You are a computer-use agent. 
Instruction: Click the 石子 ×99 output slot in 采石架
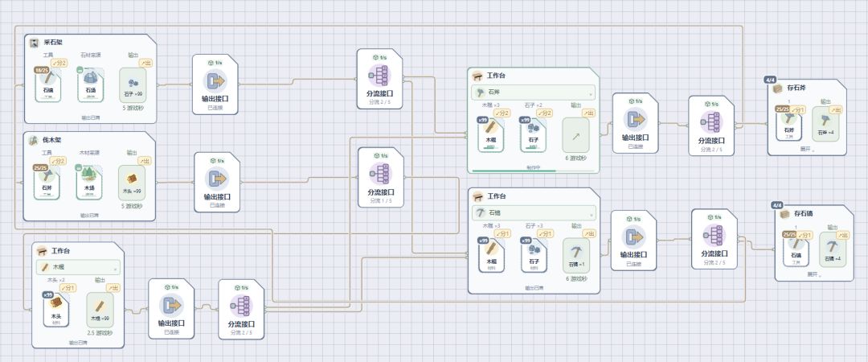[x=133, y=84]
